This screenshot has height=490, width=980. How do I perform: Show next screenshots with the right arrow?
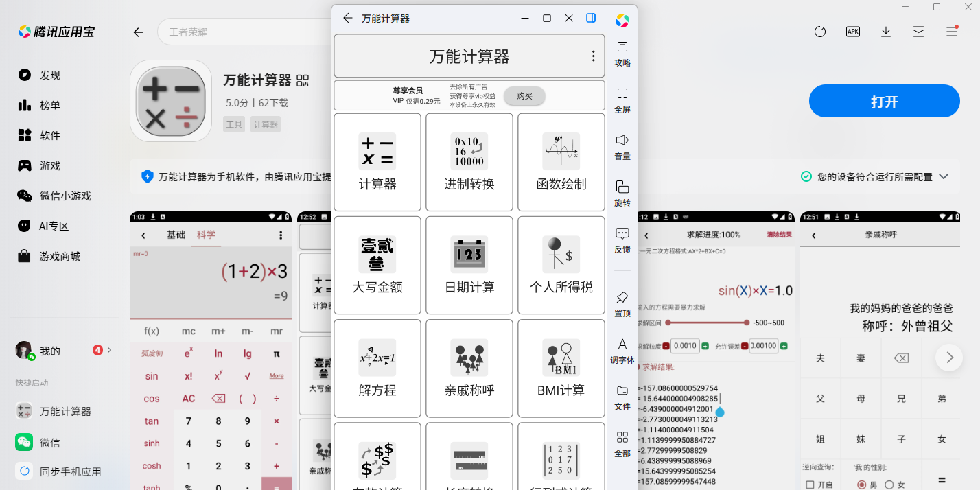pyautogui.click(x=949, y=357)
